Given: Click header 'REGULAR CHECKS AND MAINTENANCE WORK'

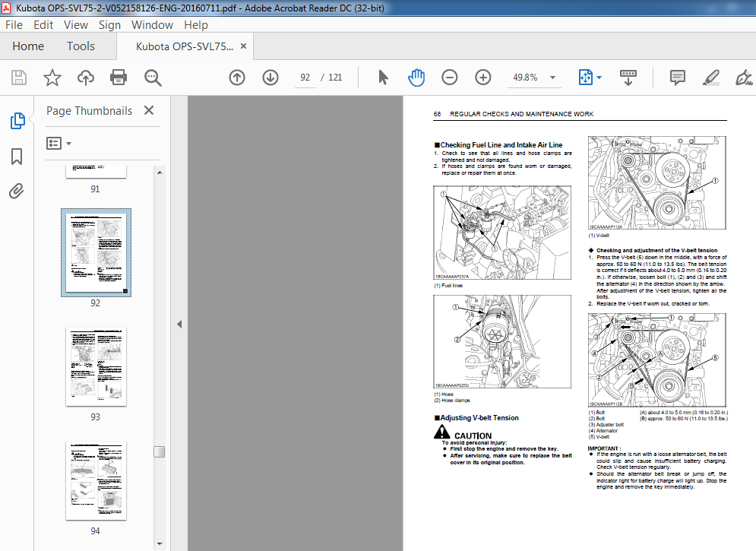Looking at the screenshot, I should tap(522, 114).
